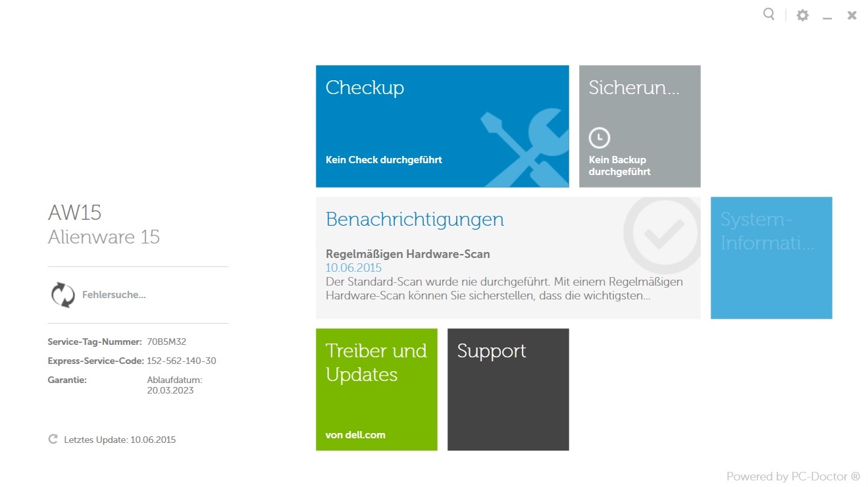Open the Support tile
Viewport: 868px width, 487px height.
click(x=508, y=390)
